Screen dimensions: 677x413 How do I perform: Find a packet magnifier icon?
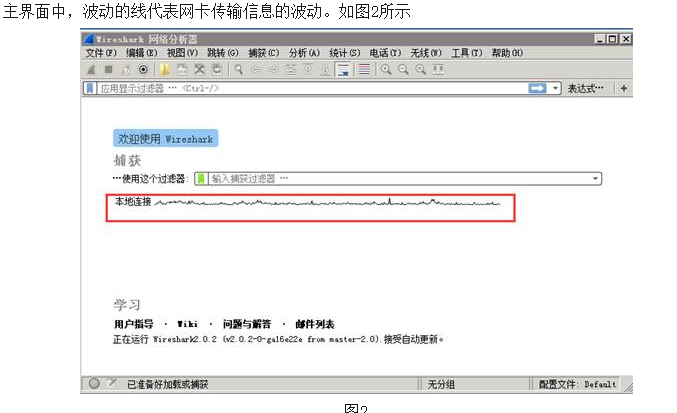pyautogui.click(x=238, y=69)
